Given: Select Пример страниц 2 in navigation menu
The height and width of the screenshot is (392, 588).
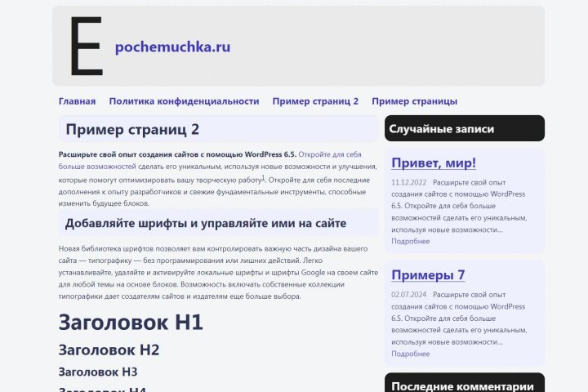Looking at the screenshot, I should coord(315,101).
